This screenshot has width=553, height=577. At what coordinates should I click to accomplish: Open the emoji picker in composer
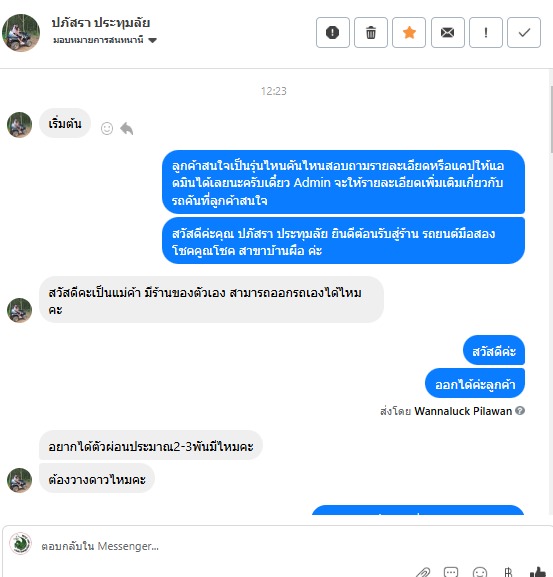click(480, 572)
